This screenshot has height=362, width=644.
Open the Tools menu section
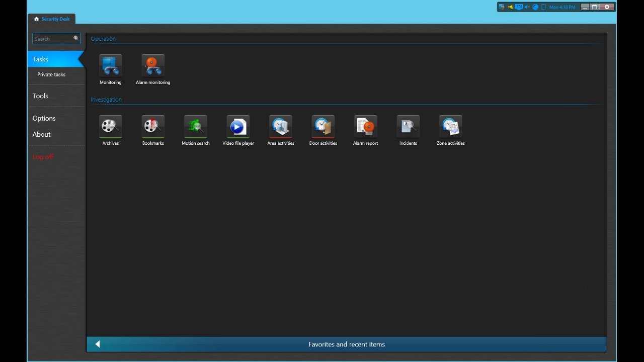[x=40, y=96]
